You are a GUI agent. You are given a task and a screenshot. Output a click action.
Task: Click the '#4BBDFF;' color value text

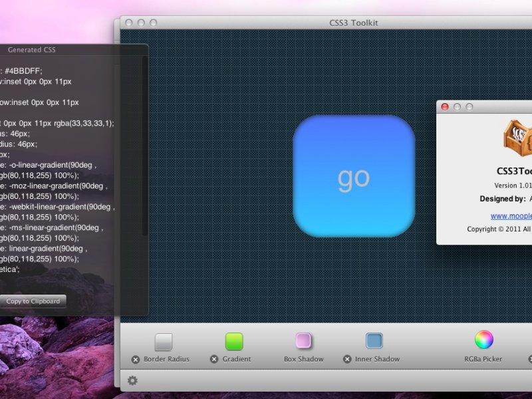(x=23, y=71)
